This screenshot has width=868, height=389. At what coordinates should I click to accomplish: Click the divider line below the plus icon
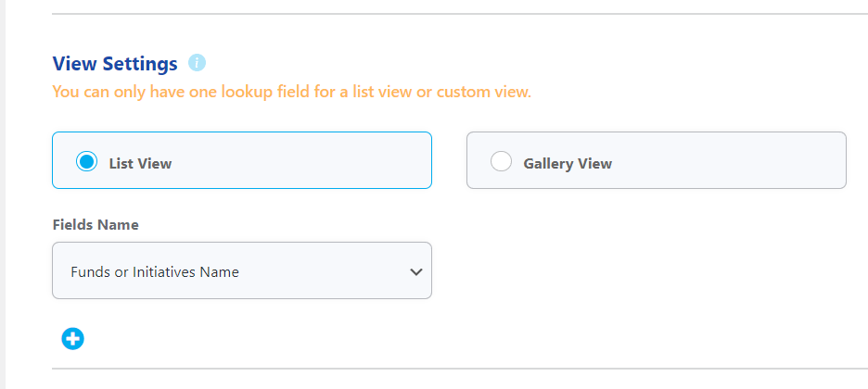460,368
